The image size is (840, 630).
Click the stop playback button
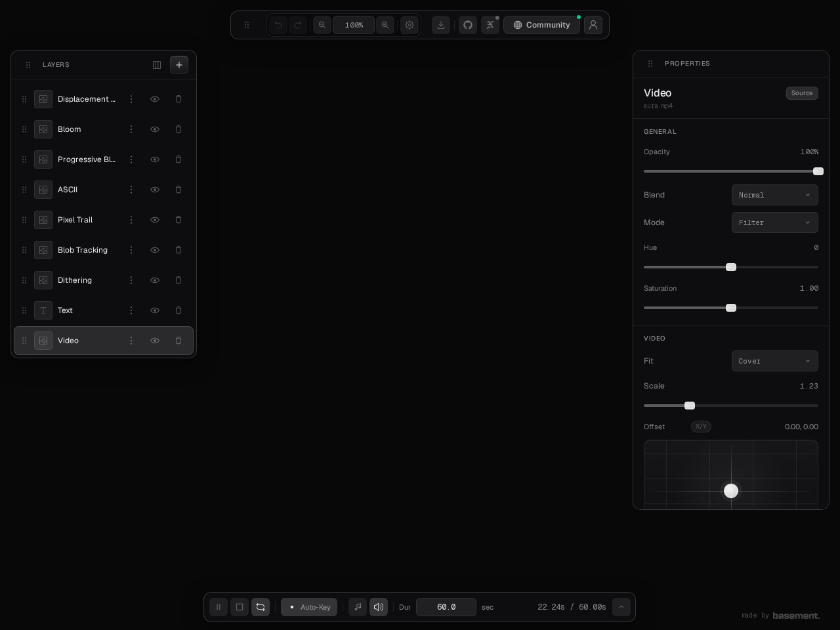click(240, 607)
